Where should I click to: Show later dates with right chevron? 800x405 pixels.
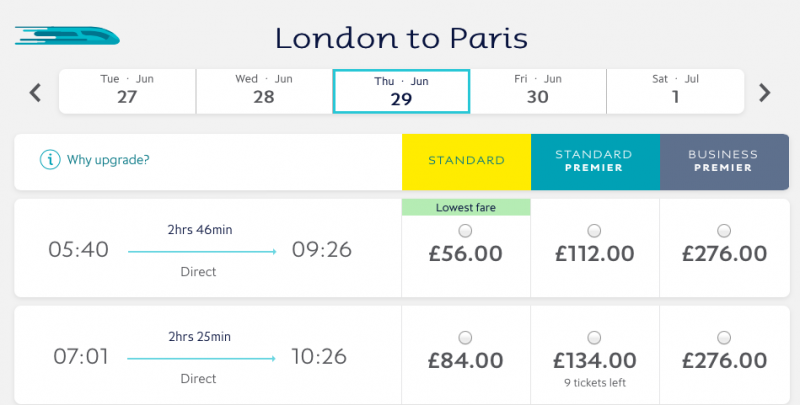point(764,93)
